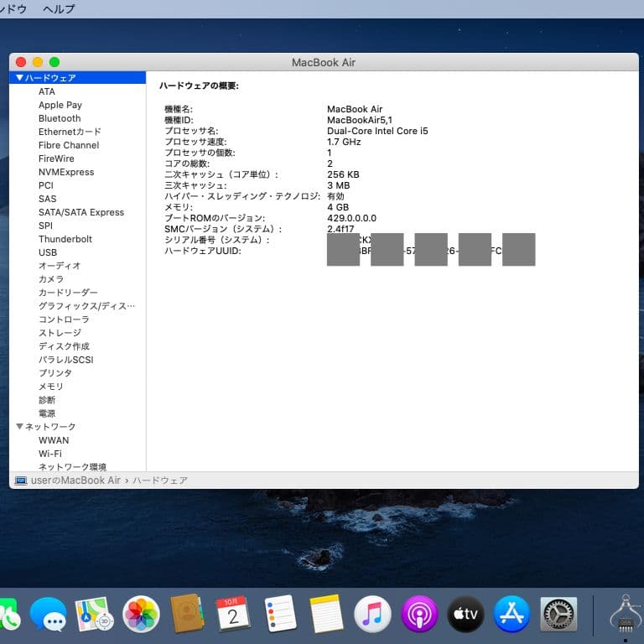
Task: Select ディスク作成 in the sidebar
Action: pos(64,346)
